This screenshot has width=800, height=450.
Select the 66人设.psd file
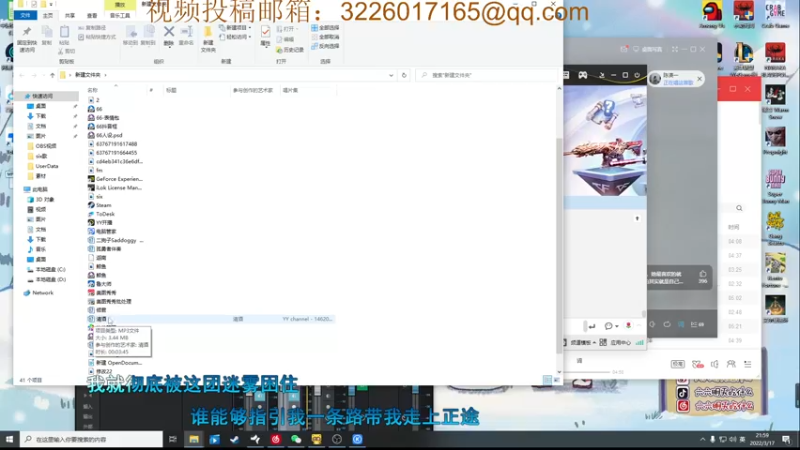(105, 135)
